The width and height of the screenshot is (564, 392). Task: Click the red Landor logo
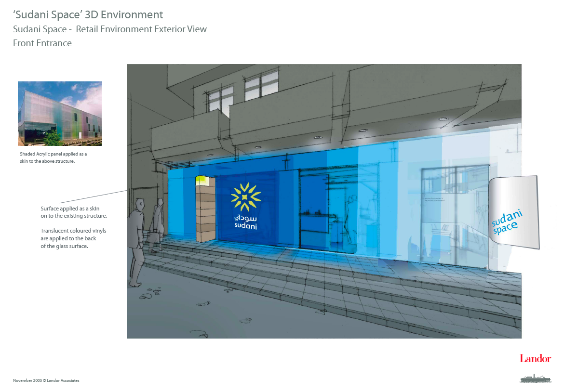535,358
